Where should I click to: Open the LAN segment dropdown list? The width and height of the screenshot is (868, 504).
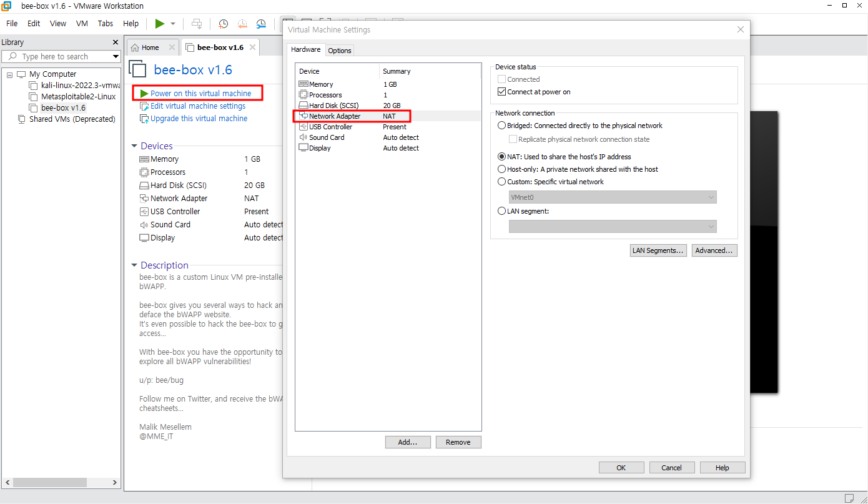pyautogui.click(x=613, y=226)
